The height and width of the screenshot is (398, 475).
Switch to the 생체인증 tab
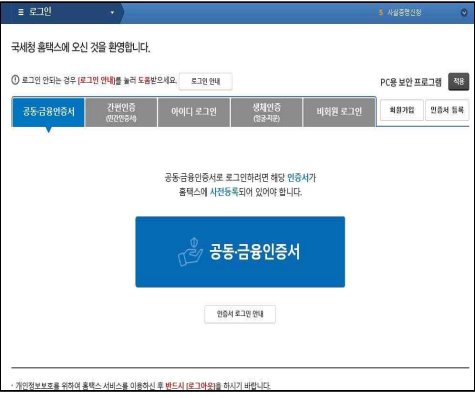(267, 112)
